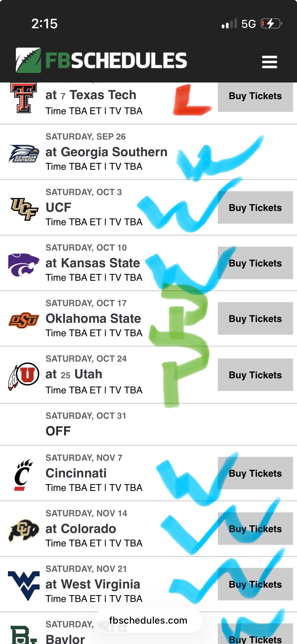This screenshot has height=644, width=297.
Task: Open the hamburger navigation menu
Action: [269, 62]
